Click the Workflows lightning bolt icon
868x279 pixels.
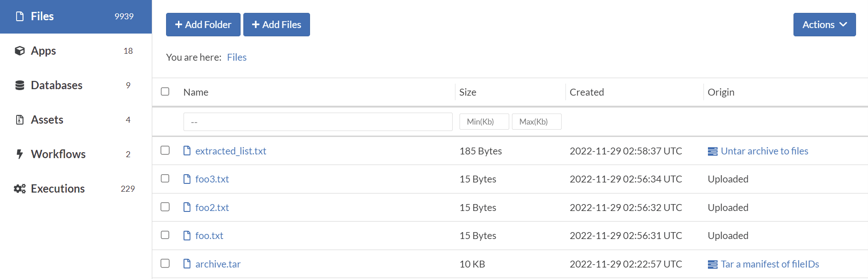point(20,154)
